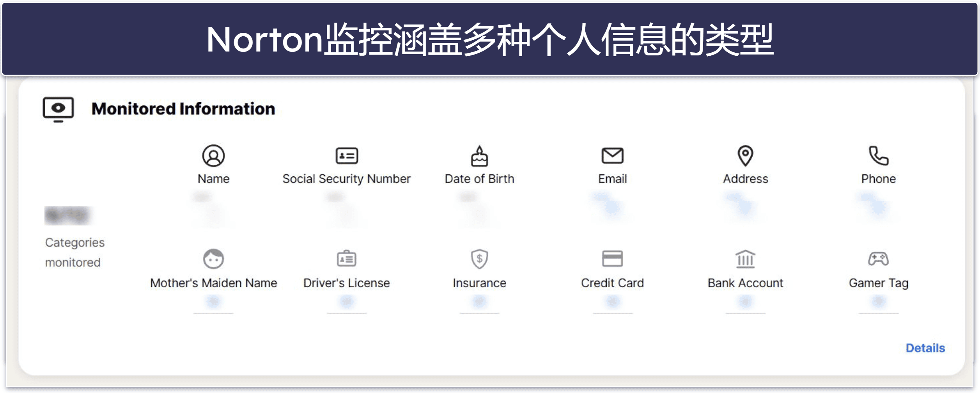The height and width of the screenshot is (393, 980).
Task: Click the blurred indicator under Driver's License
Action: point(347,301)
